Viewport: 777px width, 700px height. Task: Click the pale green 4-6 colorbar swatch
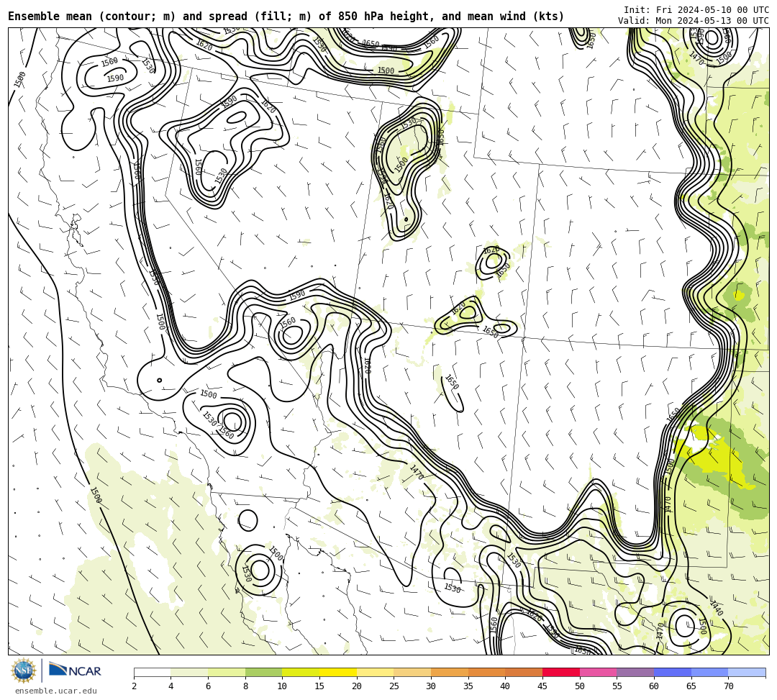(x=189, y=672)
